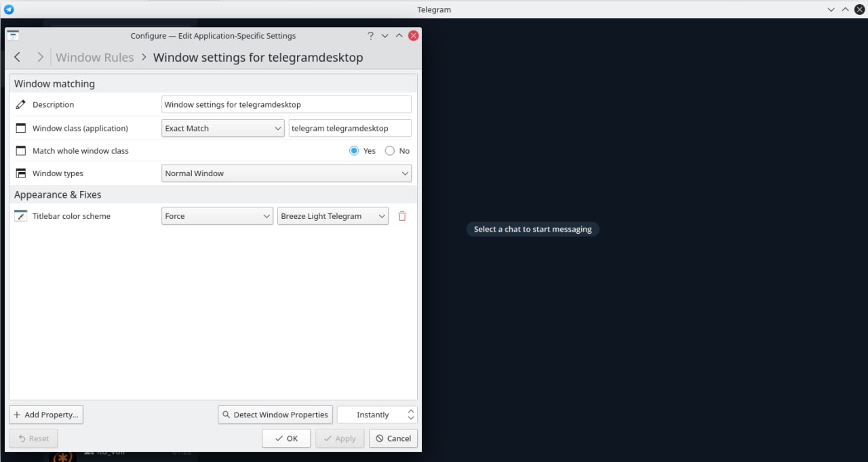
Task: Open the Exact Match dropdown
Action: click(x=222, y=128)
